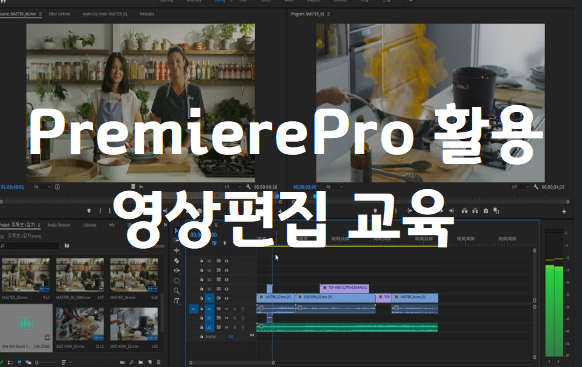Image resolution: width=582 pixels, height=367 pixels.
Task: Switch to Audio Clip Mixer tab
Action: (x=105, y=14)
